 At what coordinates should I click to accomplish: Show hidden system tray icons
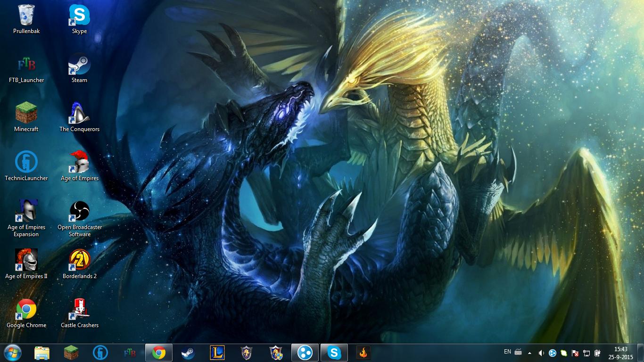pyautogui.click(x=529, y=353)
